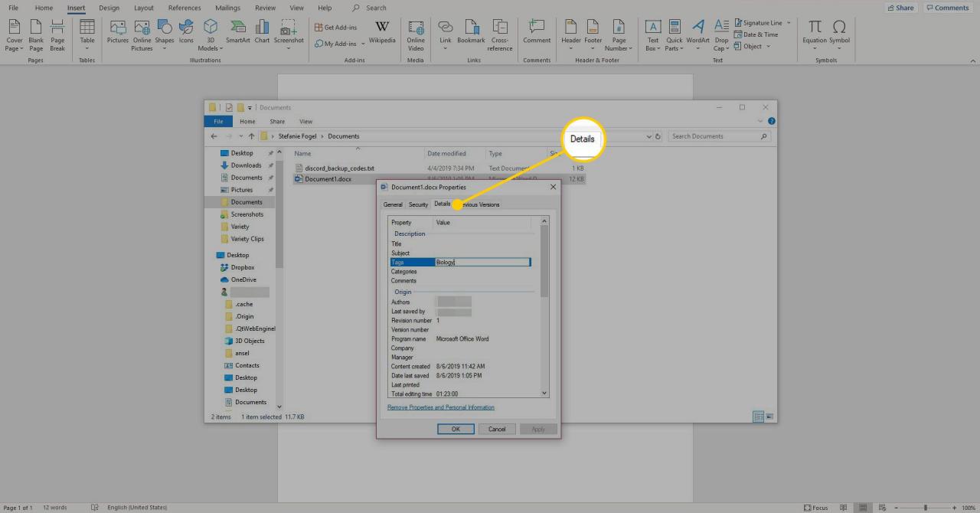Viewport: 980px width, 513px height.
Task: Expand the My Add-ins dropdown
Action: [x=361, y=44]
